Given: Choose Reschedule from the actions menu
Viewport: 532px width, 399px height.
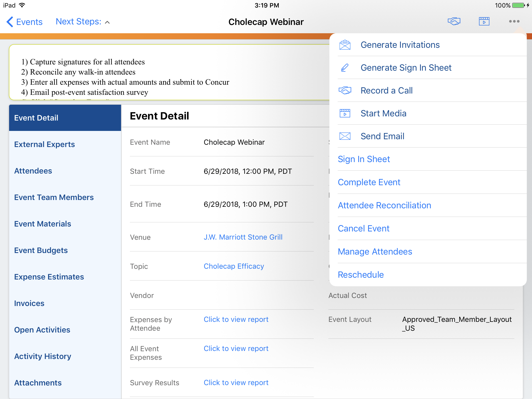Looking at the screenshot, I should coord(361,275).
